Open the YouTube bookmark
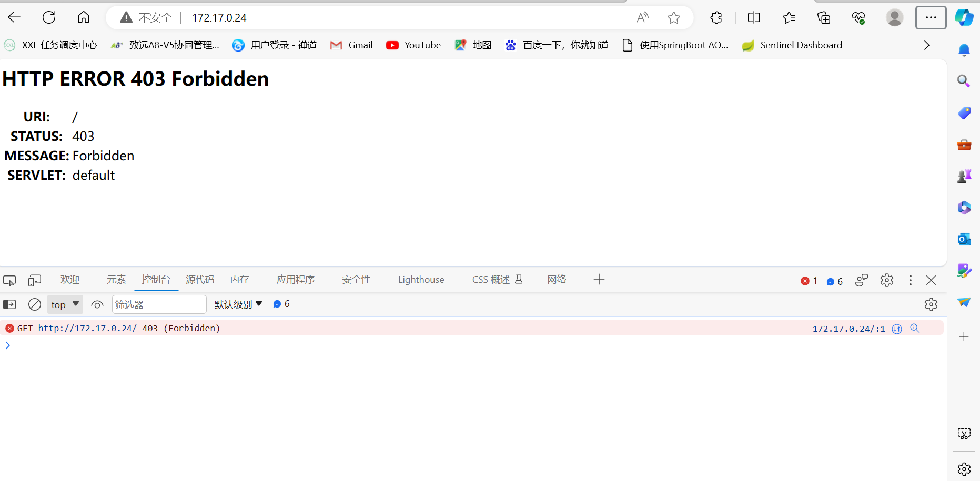 (413, 45)
